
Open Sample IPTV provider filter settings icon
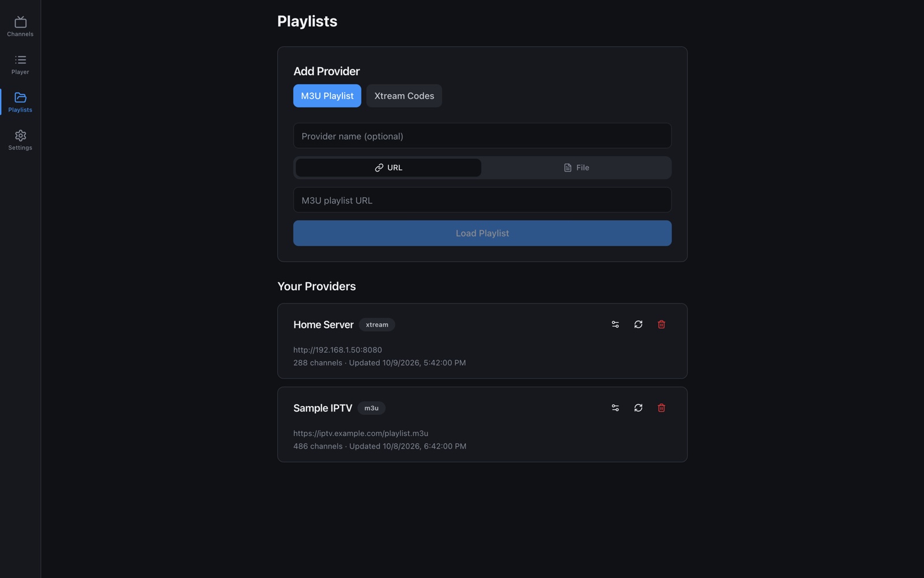[x=615, y=408]
